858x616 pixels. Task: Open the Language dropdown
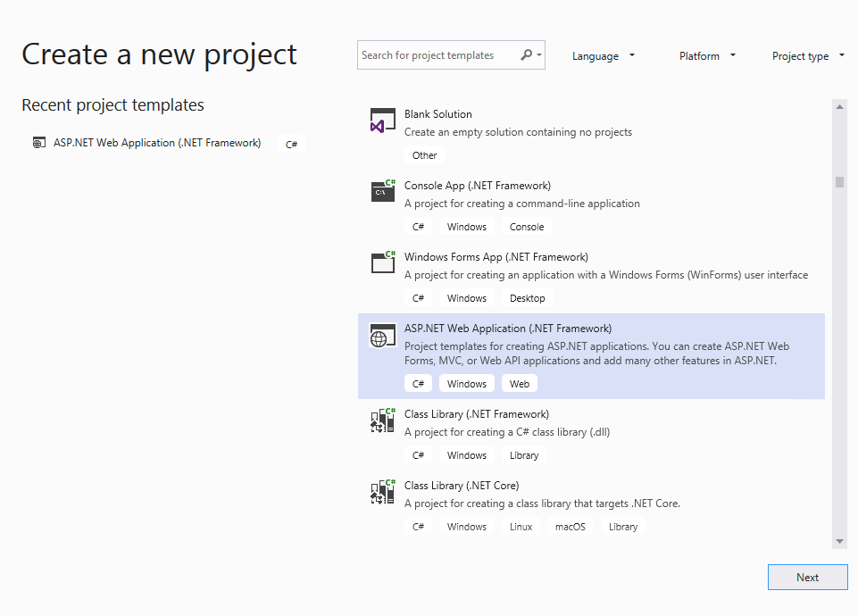point(604,55)
